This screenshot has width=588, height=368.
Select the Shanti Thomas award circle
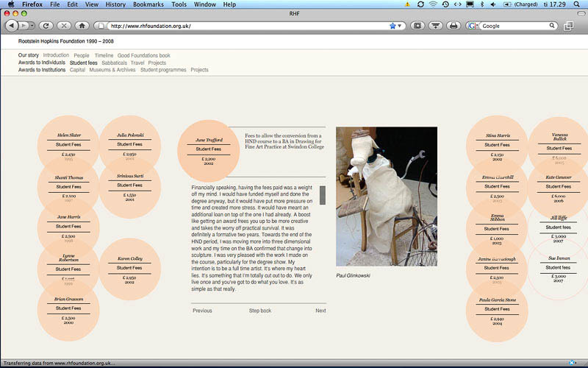tap(68, 188)
